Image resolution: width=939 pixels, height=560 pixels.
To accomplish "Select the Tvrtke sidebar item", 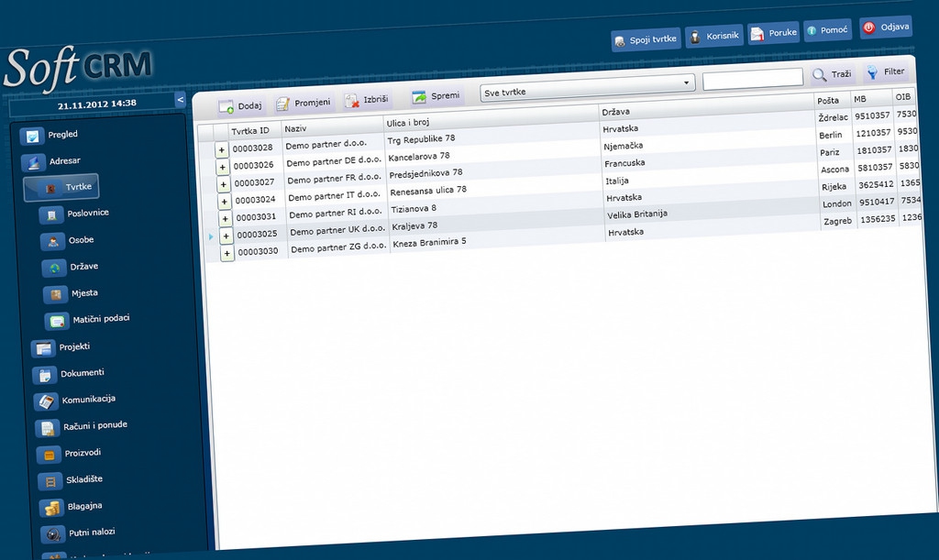I will click(61, 188).
